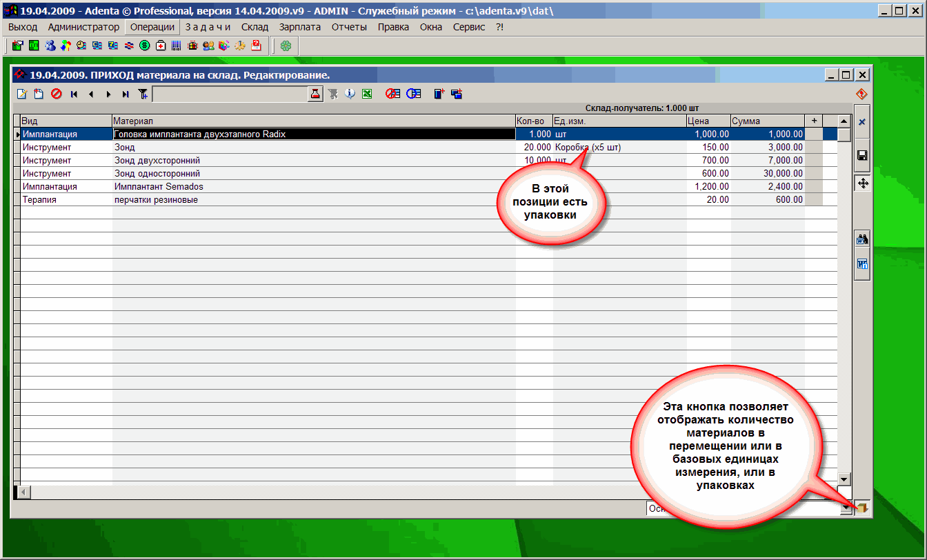Jump to the first record arrow
The height and width of the screenshot is (560, 927).
(74, 94)
